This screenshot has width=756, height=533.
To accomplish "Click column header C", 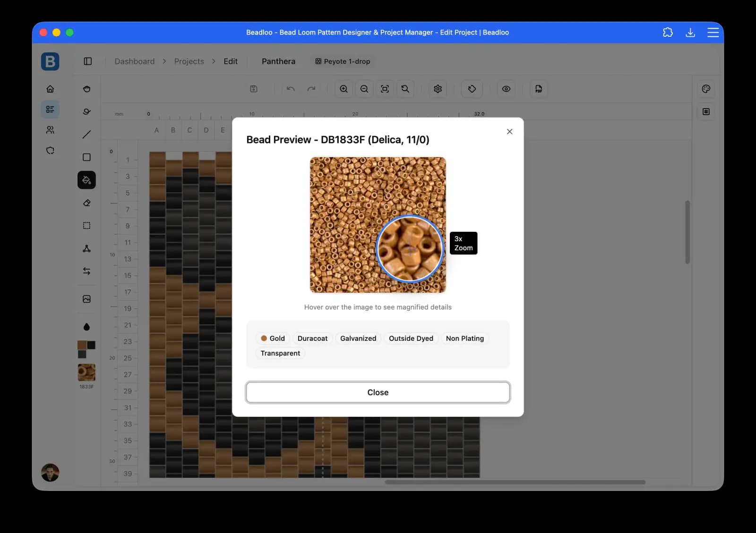I will coord(189,130).
